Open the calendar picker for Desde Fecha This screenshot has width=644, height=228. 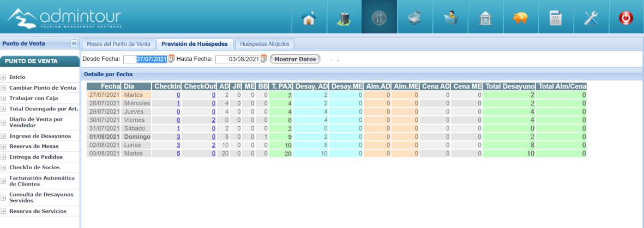171,59
